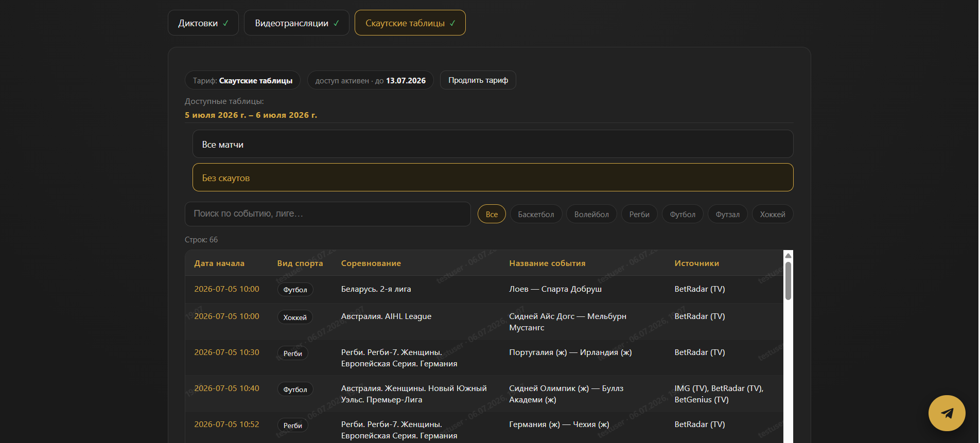This screenshot has width=980, height=443.
Task: Filter the table by Футзал
Action: [x=728, y=214]
